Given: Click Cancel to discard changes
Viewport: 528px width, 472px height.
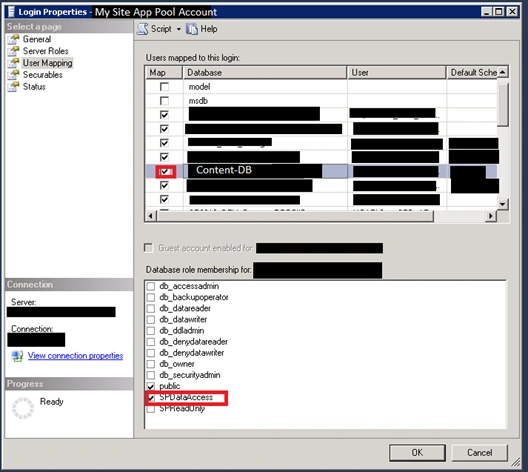Looking at the screenshot, I should tap(480, 452).
